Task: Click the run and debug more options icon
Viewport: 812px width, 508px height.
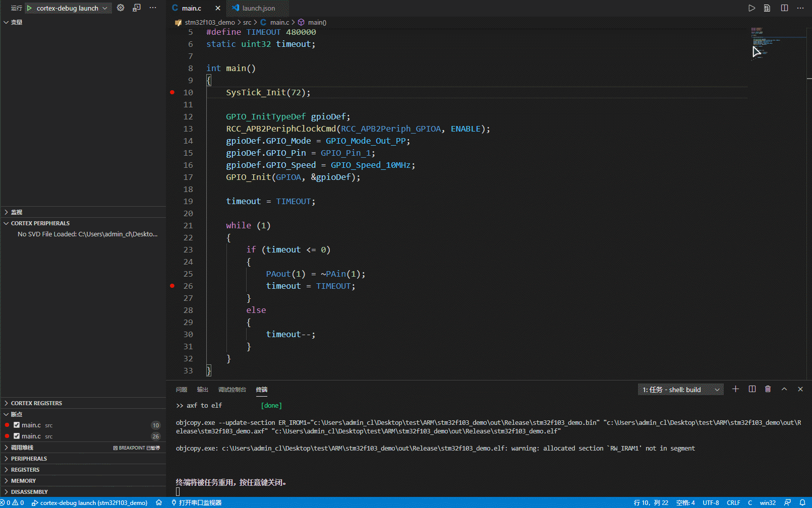Action: pos(153,8)
